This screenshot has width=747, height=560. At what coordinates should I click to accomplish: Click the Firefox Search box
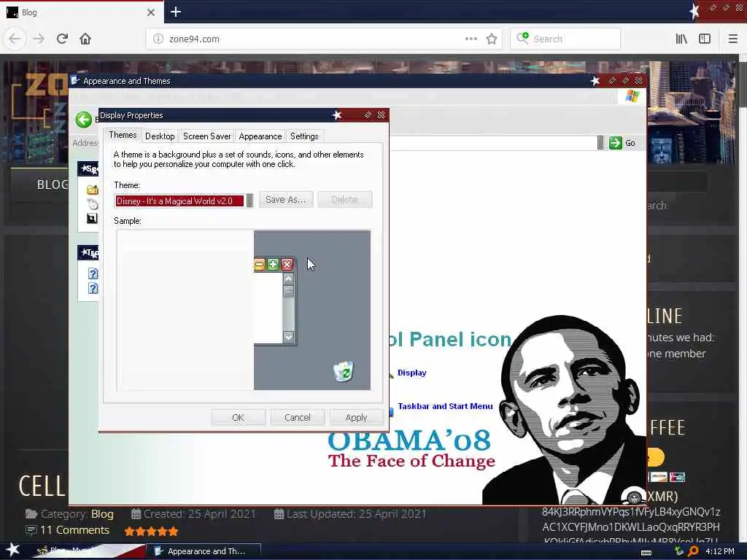coord(565,39)
